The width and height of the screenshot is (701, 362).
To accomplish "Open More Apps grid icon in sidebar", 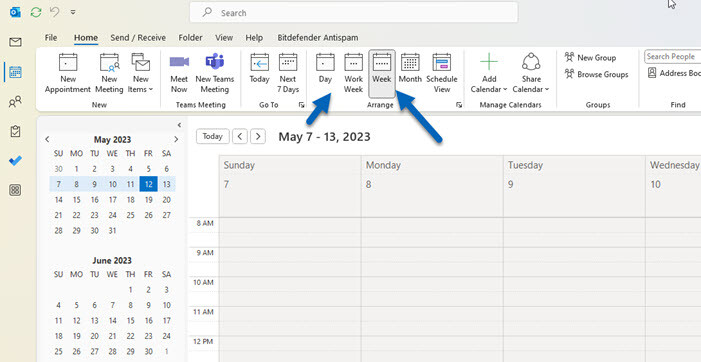I will [x=15, y=190].
